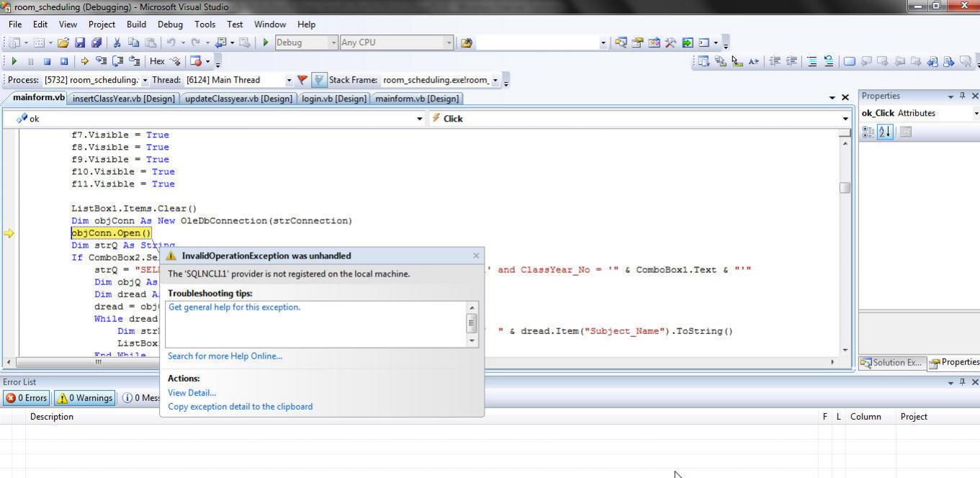980x478 pixels.
Task: Click 'Get general help for this exception' link
Action: tap(234, 307)
